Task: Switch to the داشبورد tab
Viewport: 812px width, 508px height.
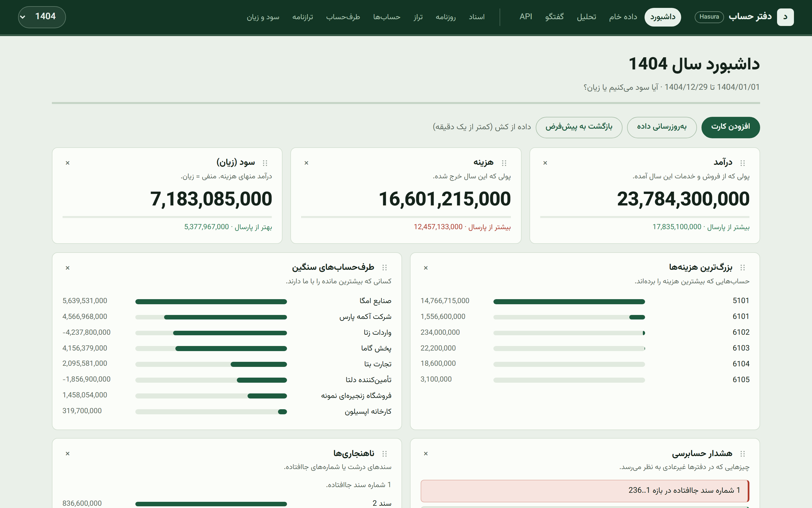Action: [663, 17]
